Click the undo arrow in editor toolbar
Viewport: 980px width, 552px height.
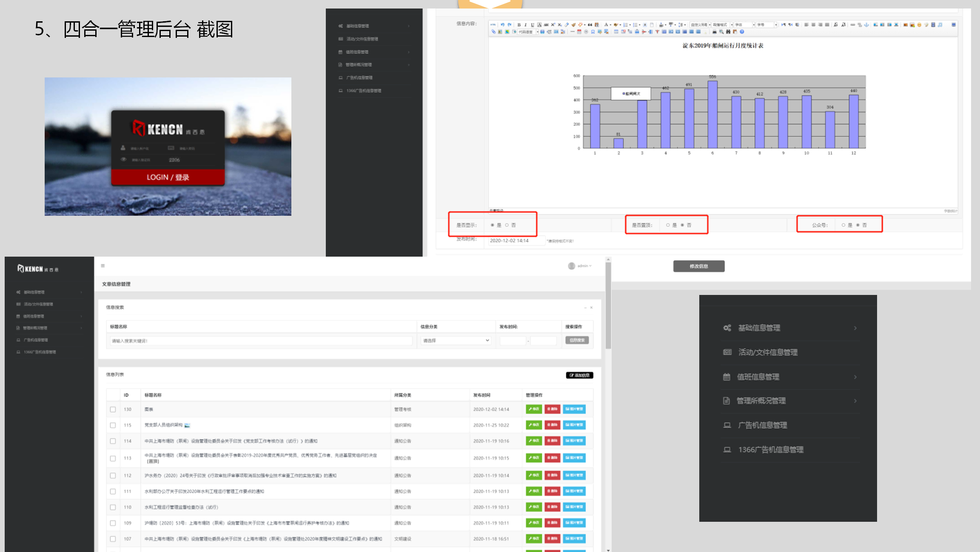(x=502, y=25)
